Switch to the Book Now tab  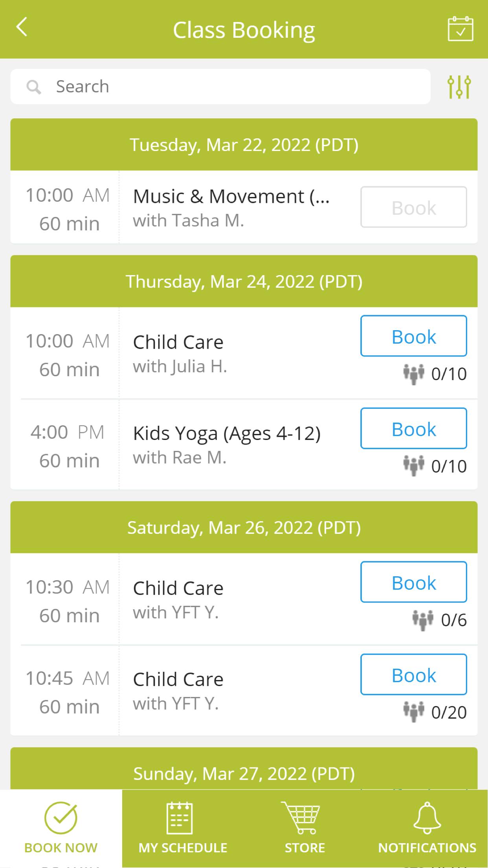(61, 828)
